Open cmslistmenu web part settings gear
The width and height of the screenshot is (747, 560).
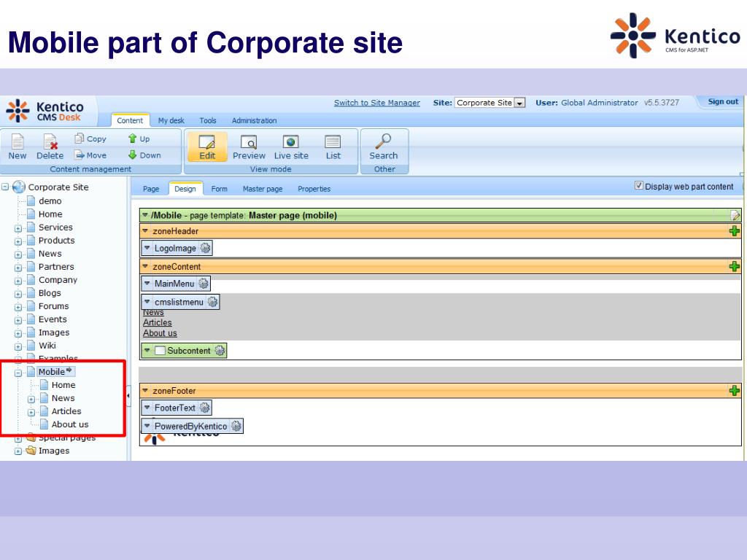(x=212, y=302)
